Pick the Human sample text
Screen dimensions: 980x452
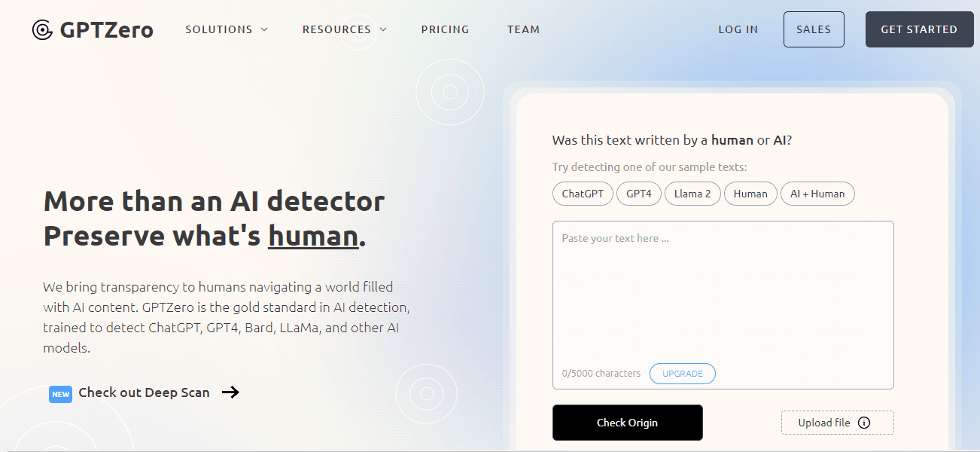click(x=750, y=194)
